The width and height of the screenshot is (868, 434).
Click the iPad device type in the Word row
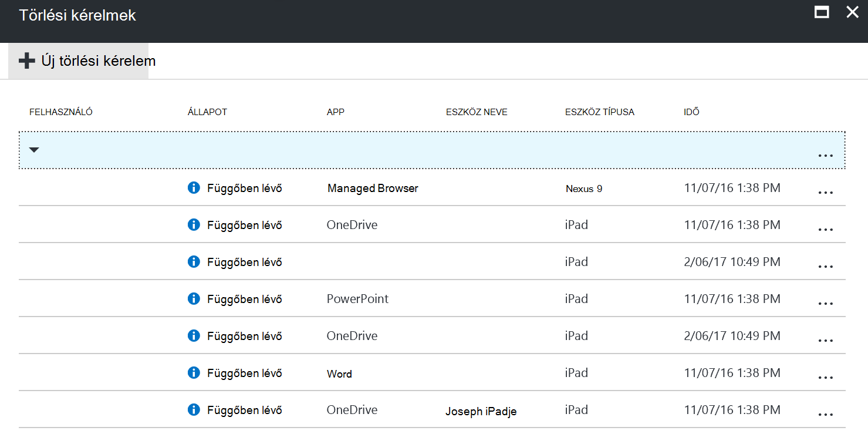tap(576, 372)
